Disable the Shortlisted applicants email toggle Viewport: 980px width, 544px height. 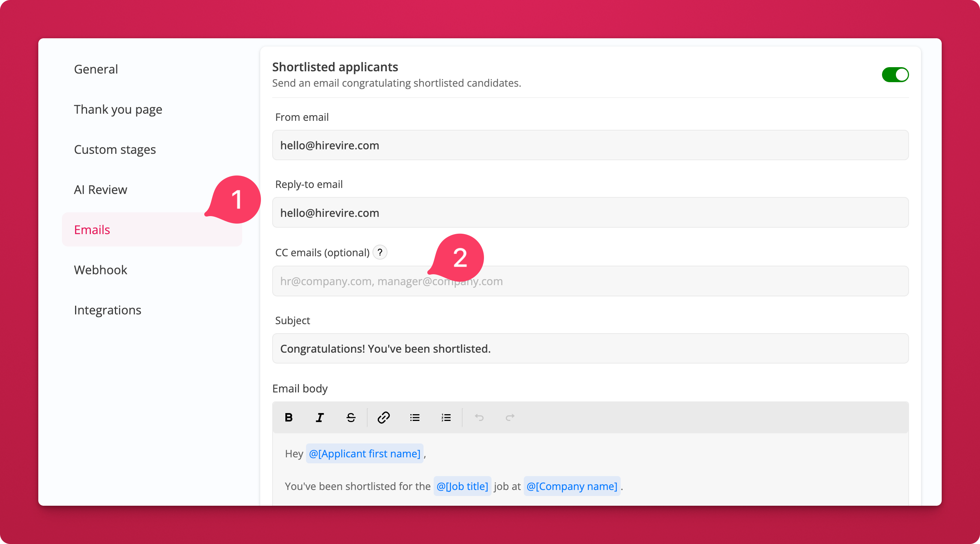895,75
